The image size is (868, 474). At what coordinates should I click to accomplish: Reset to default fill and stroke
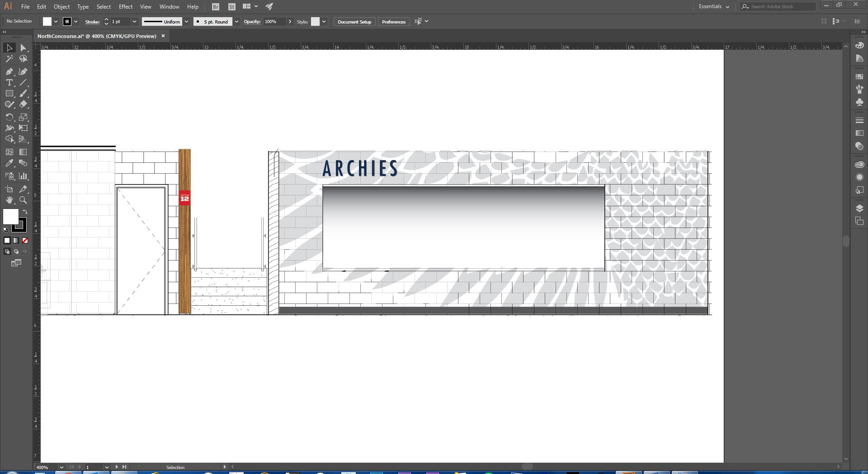pos(5,230)
